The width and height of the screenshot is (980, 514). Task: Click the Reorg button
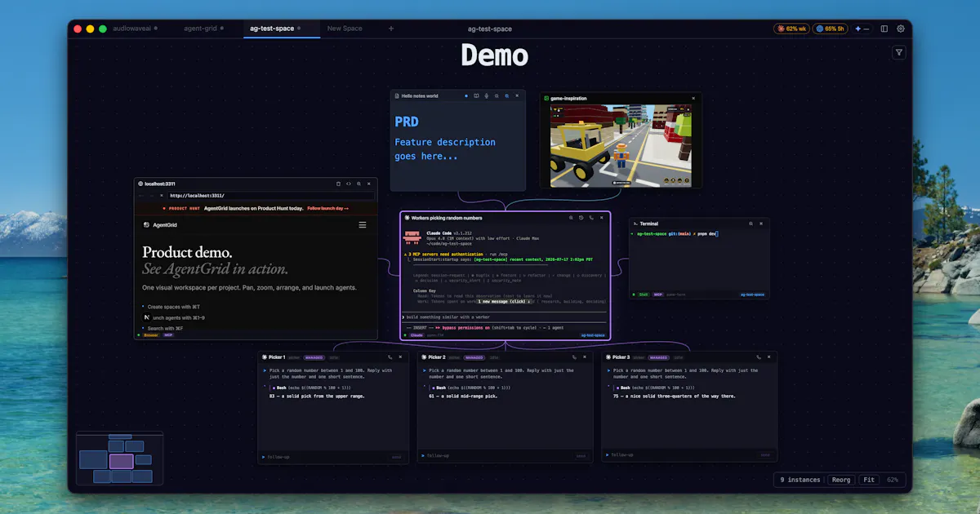point(840,480)
